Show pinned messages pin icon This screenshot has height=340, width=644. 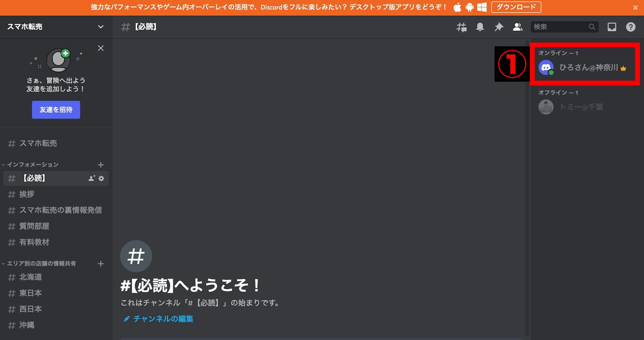[x=499, y=27]
